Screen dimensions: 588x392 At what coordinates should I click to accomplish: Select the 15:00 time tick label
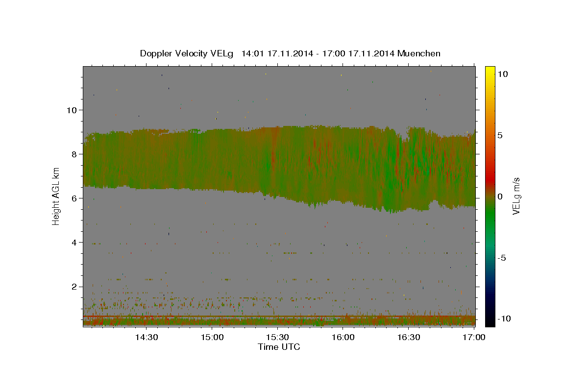tap(212, 338)
